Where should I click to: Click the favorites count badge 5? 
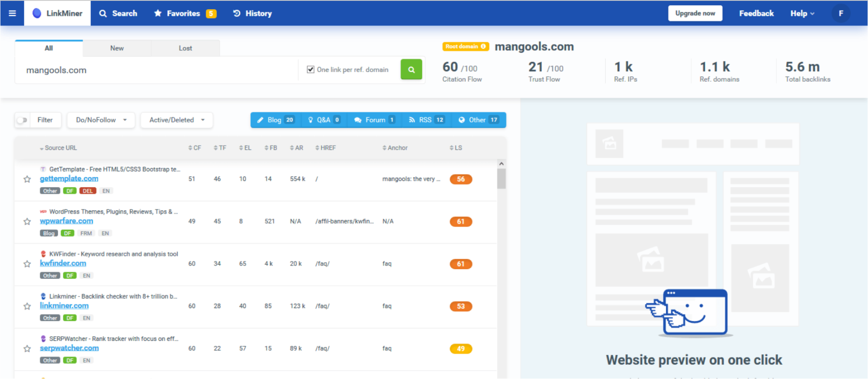tap(211, 13)
